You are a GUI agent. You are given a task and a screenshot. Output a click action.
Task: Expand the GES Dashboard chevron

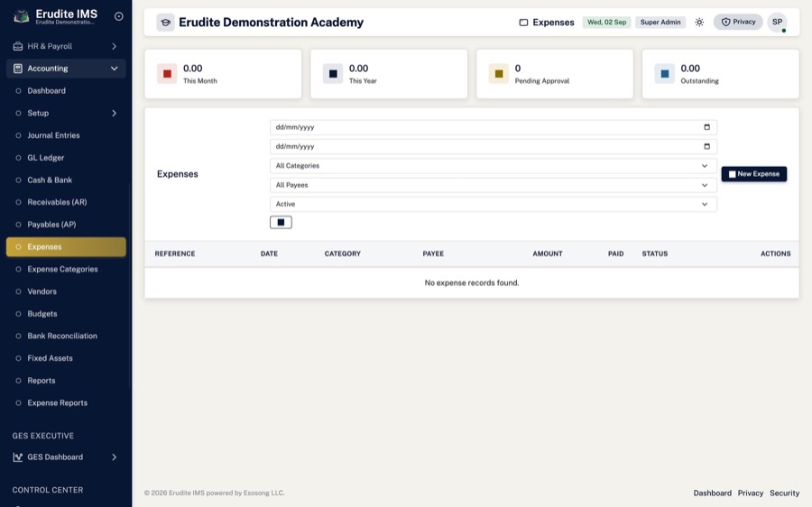114,457
